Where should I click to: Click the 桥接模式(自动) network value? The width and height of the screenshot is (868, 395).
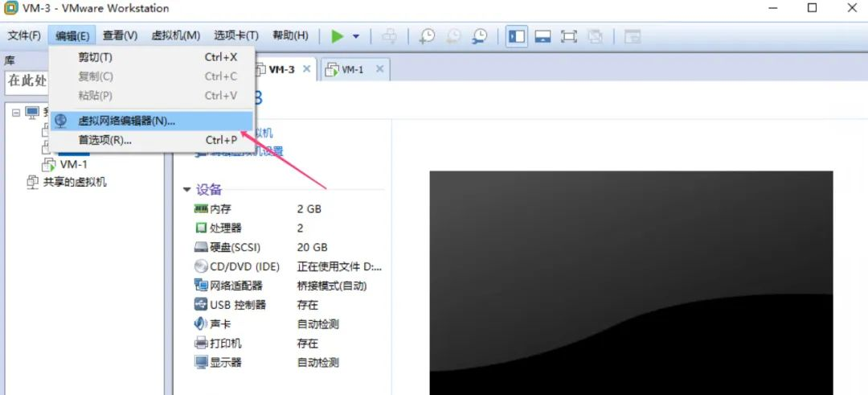[332, 286]
